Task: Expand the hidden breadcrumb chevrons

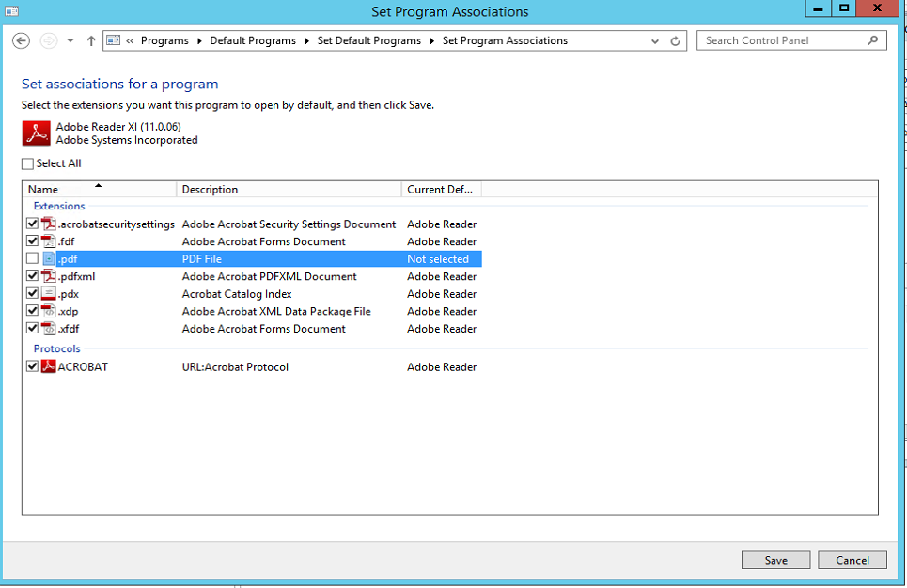Action: coord(130,40)
